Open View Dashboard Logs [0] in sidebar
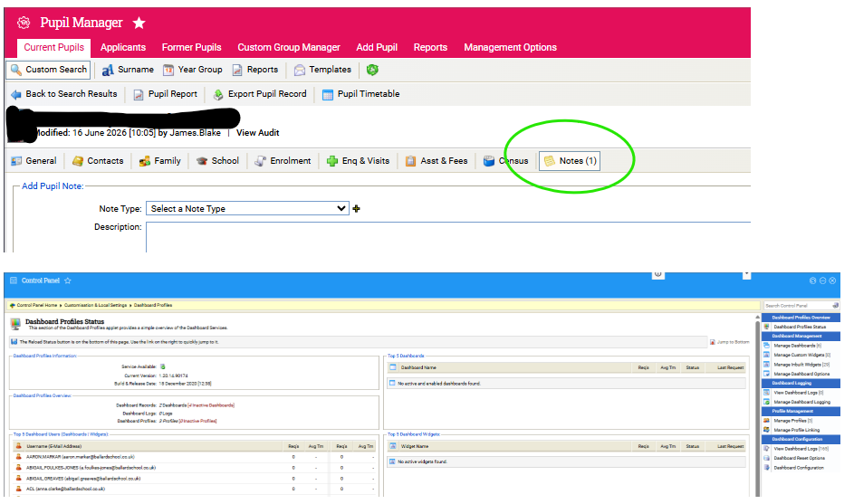This screenshot has height=504, width=854. pyautogui.click(x=798, y=393)
